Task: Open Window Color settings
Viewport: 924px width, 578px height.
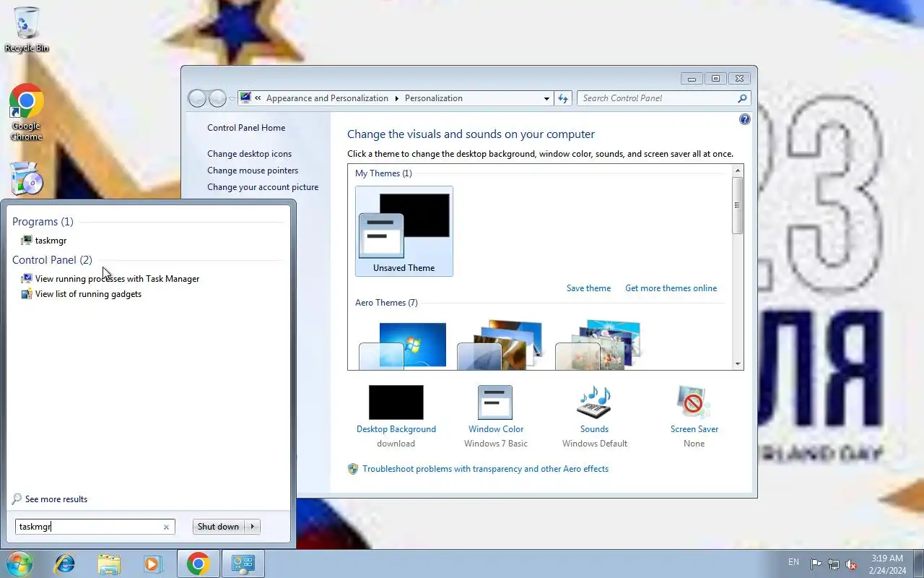Action: pyautogui.click(x=496, y=415)
